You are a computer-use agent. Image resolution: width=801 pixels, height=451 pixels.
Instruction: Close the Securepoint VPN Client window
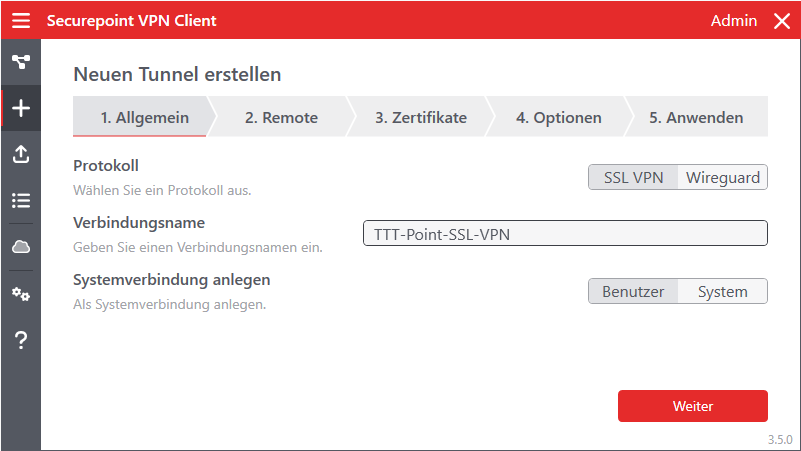[781, 21]
